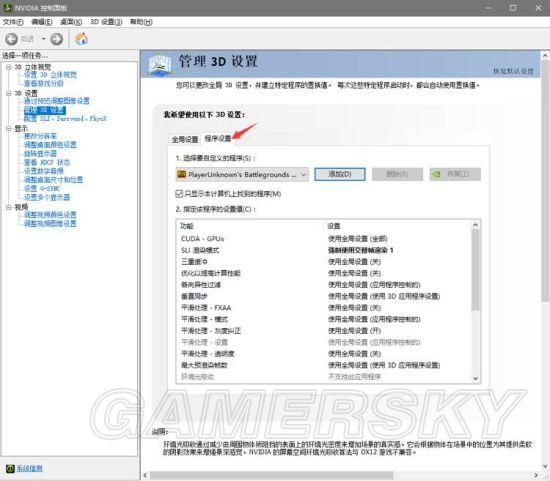Click the restore default settings link
This screenshot has height=481, width=550.
click(x=513, y=71)
